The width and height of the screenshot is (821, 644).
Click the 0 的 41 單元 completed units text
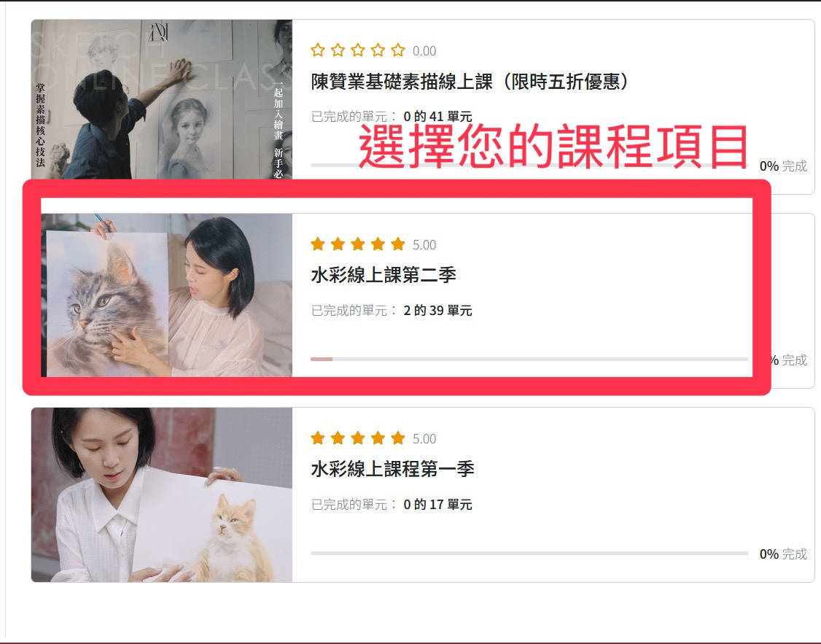tap(437, 116)
